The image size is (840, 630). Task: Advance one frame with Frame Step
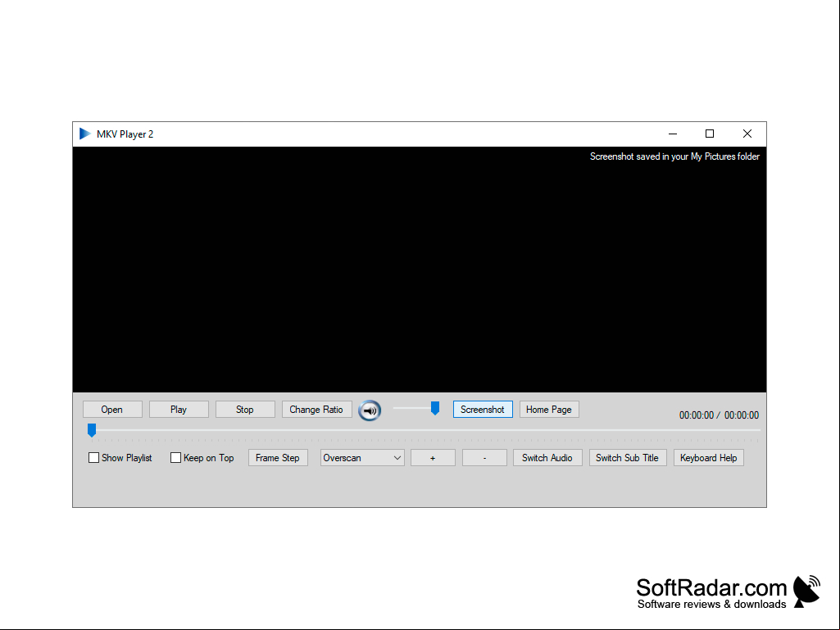pyautogui.click(x=278, y=457)
